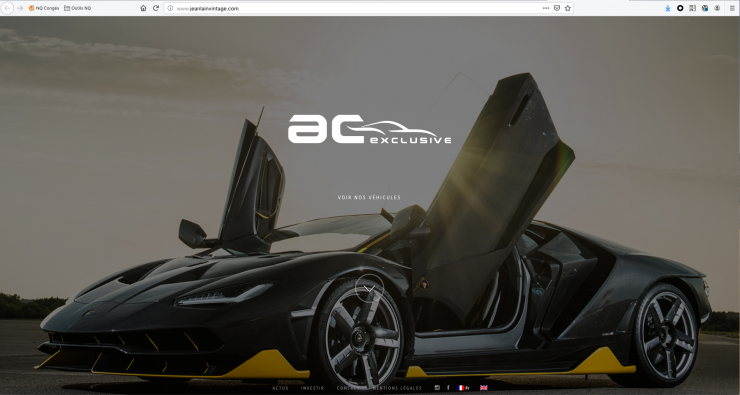Open the MENTIONS LÉGALES link
Image resolution: width=740 pixels, height=395 pixels.
click(x=397, y=388)
